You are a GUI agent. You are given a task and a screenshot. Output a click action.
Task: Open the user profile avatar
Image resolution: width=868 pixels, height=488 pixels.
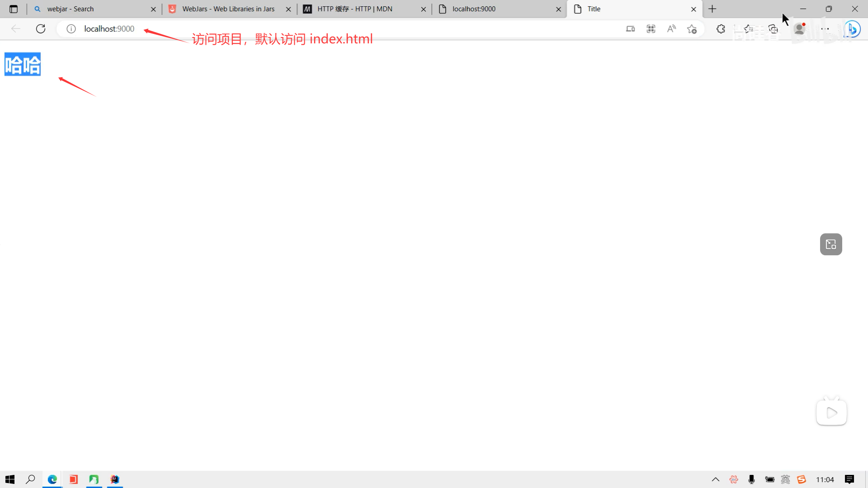pos(799,29)
